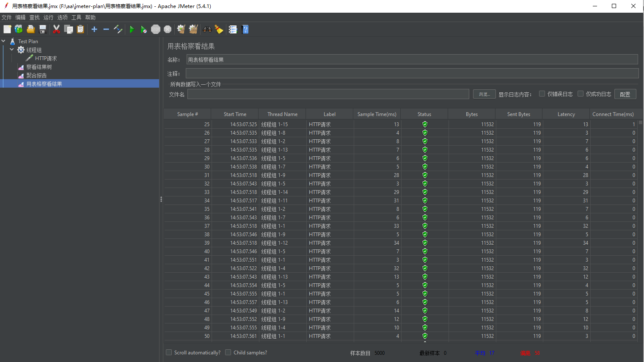644x362 pixels.
Task: Click the 名称 name input field
Action: (x=412, y=59)
